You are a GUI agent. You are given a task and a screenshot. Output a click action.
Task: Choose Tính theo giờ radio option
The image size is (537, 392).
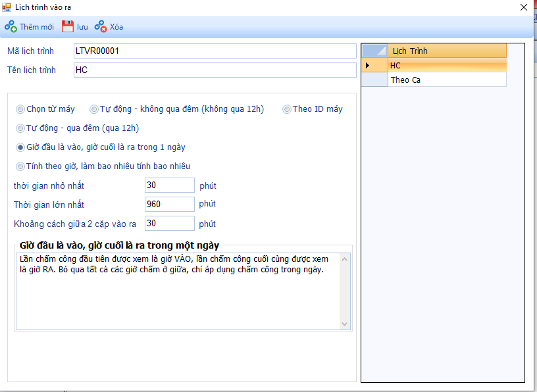click(x=20, y=166)
